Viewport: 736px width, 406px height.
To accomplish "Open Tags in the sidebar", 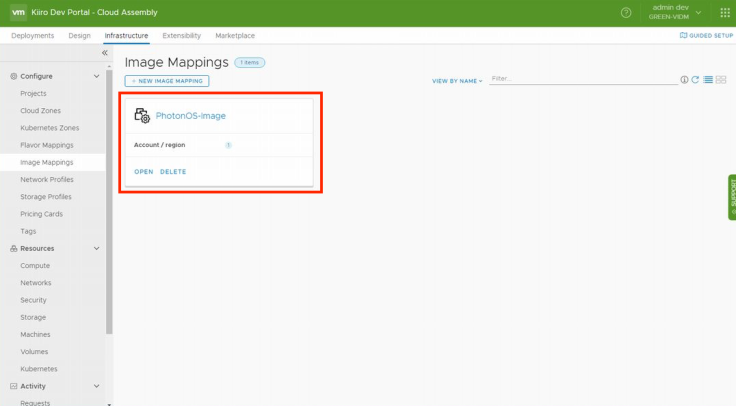I will click(x=28, y=231).
